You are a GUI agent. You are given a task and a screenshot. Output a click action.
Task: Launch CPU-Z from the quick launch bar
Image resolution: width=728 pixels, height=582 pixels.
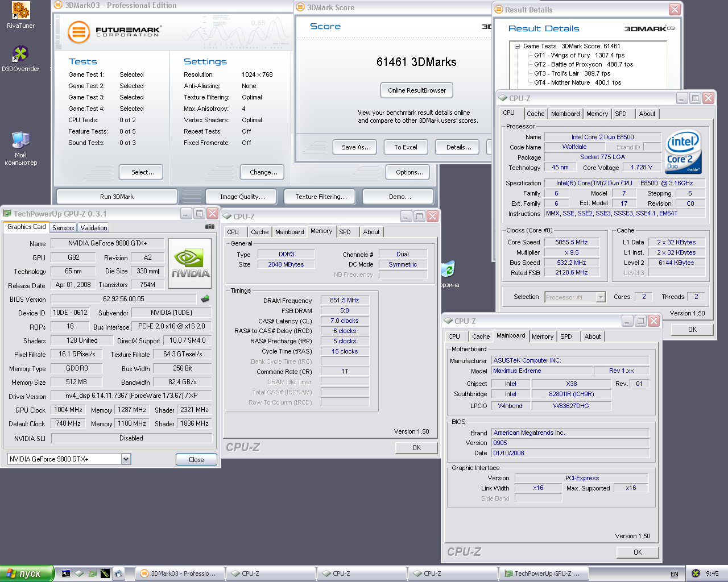tap(79, 573)
